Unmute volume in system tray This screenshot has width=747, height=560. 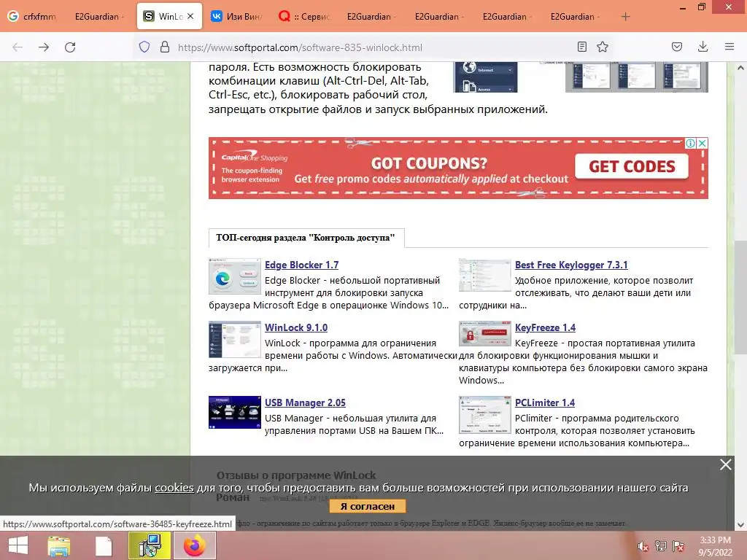[643, 546]
